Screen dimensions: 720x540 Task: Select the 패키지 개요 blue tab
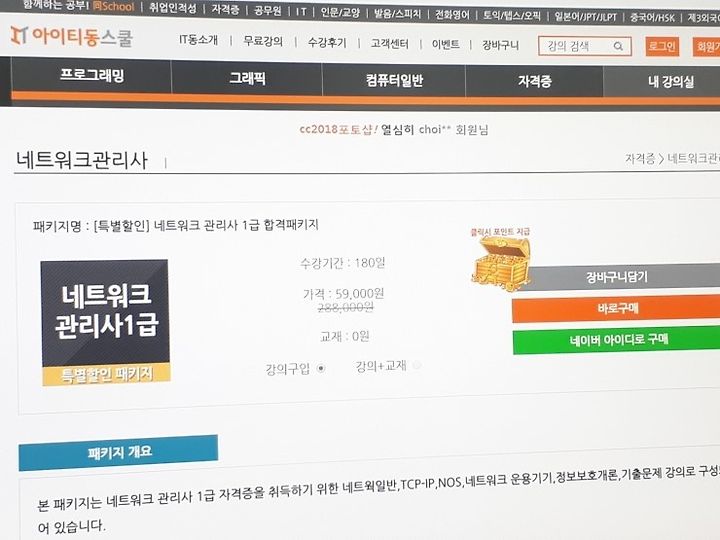tap(118, 452)
